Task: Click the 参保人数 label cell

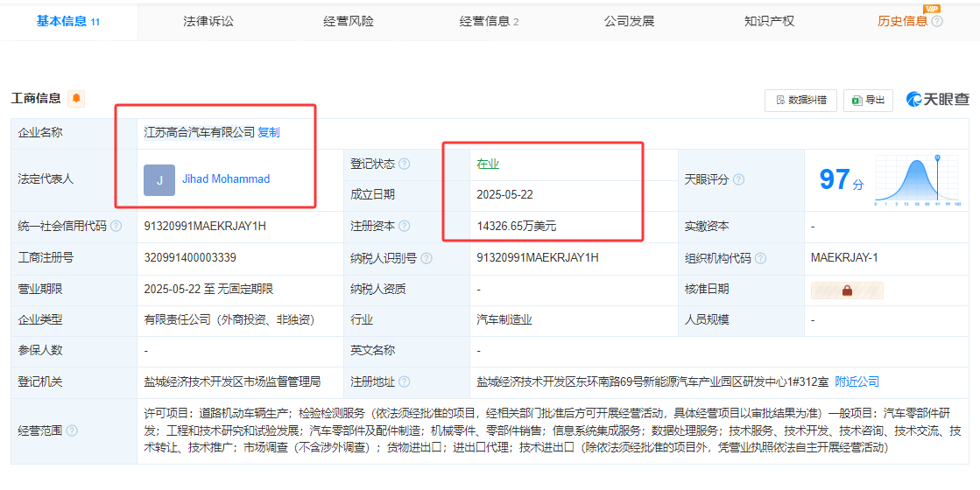Action: click(74, 351)
